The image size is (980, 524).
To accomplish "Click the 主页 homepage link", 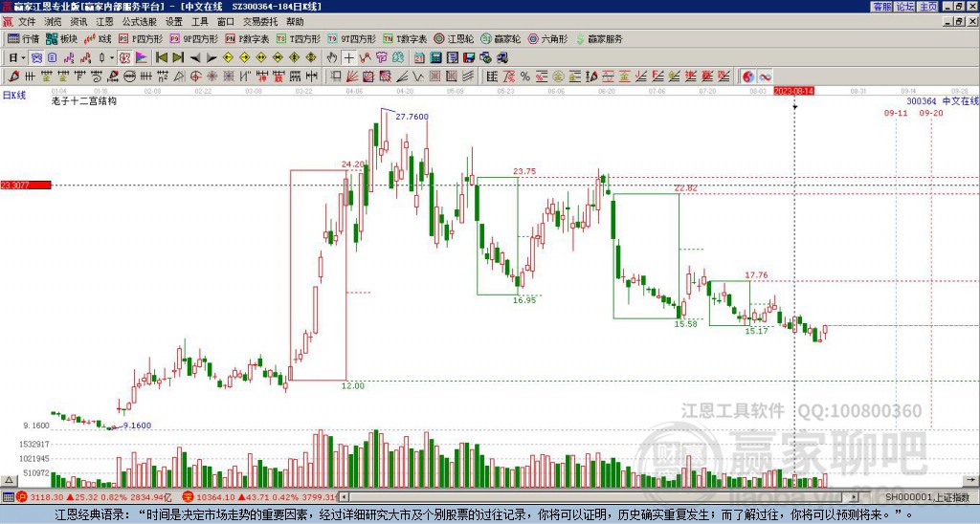I will [x=927, y=7].
